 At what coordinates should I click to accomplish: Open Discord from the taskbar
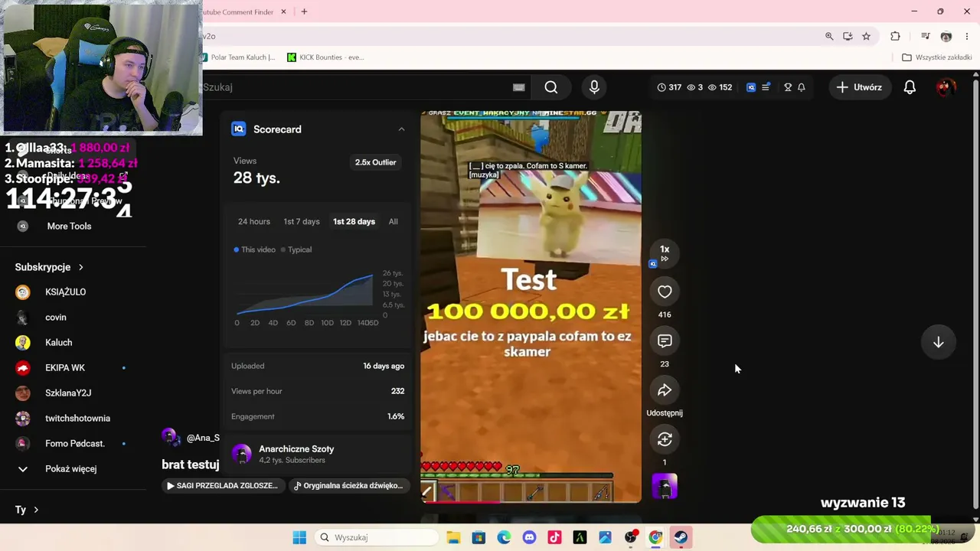(529, 537)
